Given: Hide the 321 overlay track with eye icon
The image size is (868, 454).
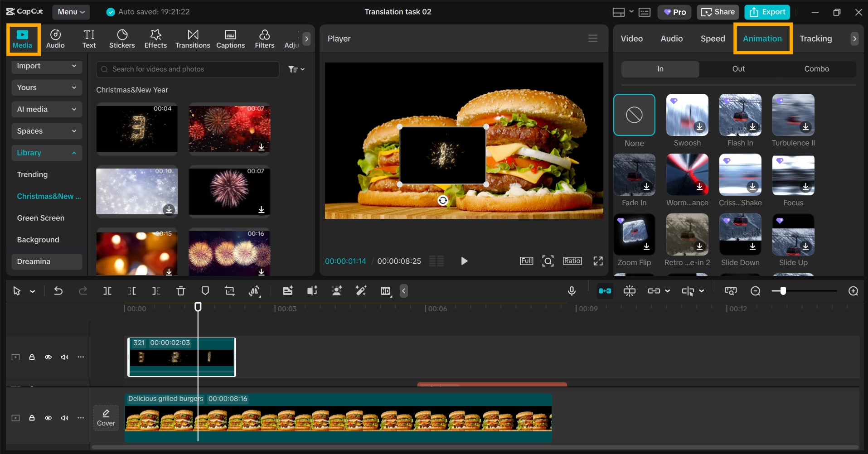Looking at the screenshot, I should [x=48, y=357].
